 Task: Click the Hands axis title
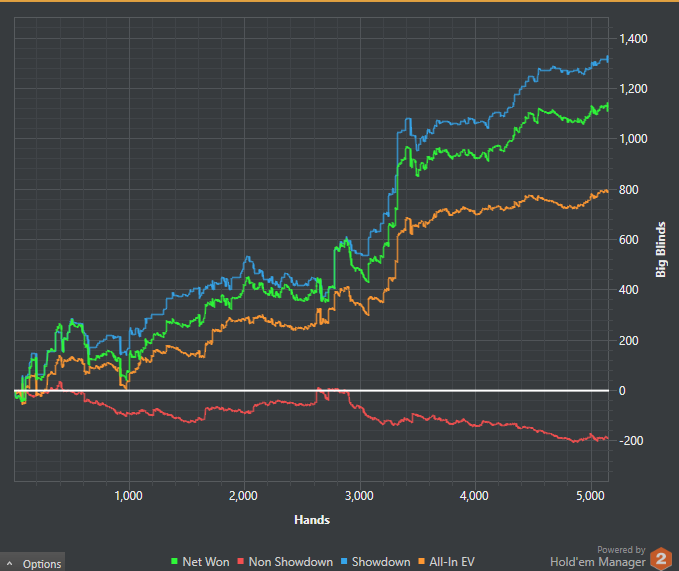[312, 519]
